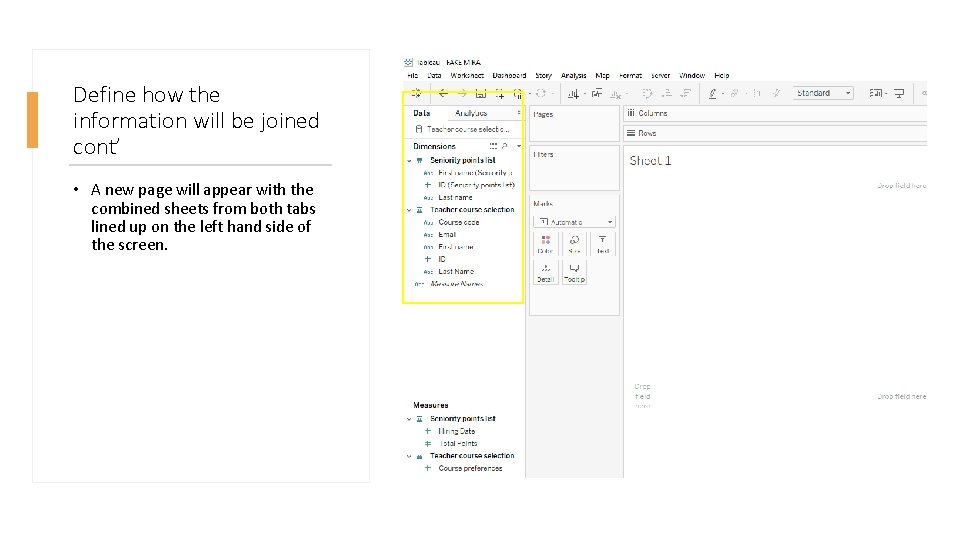Open the File menu

[413, 76]
